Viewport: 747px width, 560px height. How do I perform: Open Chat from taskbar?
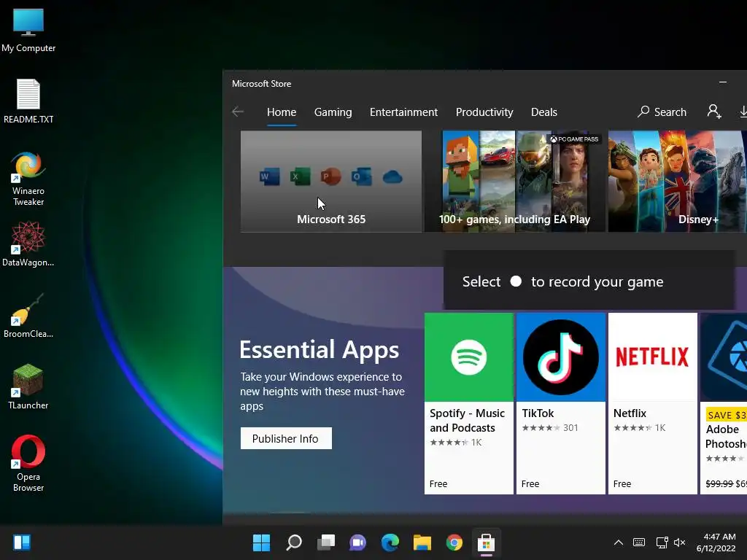(x=357, y=542)
